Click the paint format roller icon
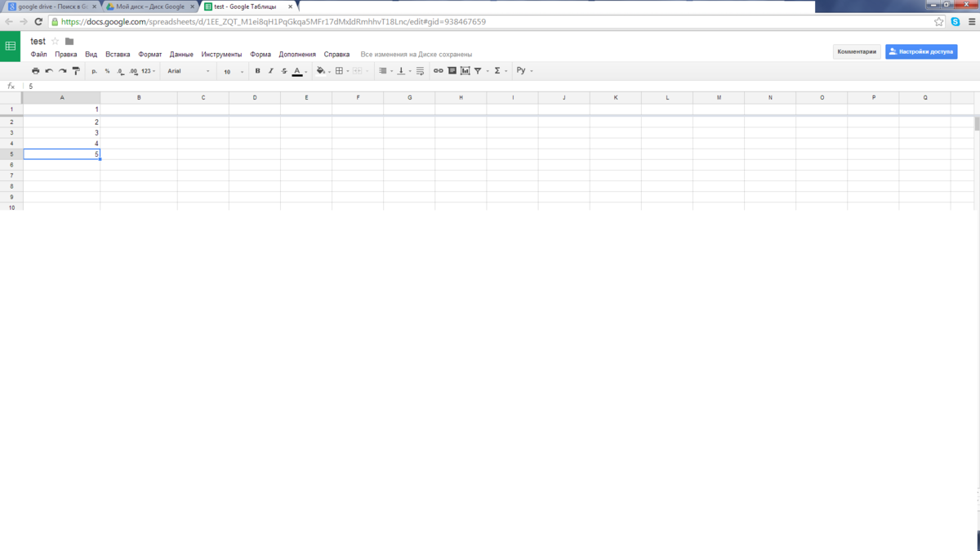Viewport: 980px width, 551px height. click(76, 71)
